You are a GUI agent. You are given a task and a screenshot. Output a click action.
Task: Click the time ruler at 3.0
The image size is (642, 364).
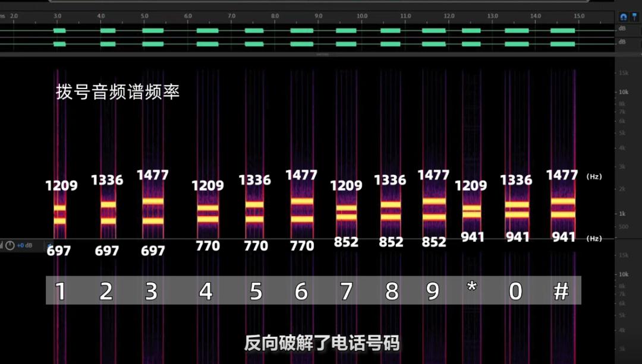point(57,16)
